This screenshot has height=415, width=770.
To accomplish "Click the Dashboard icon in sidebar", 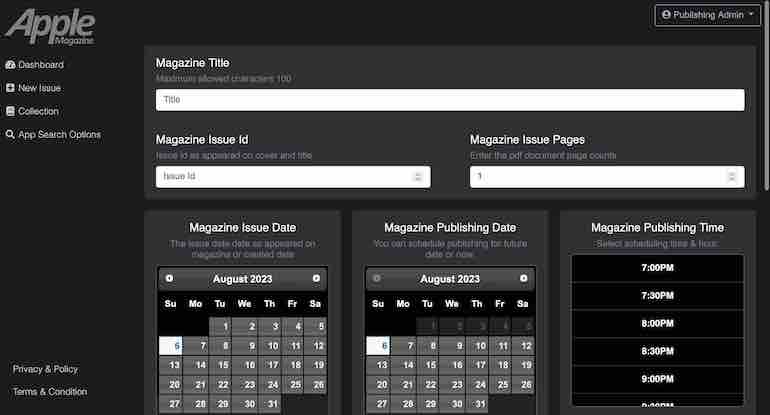I will coord(10,65).
